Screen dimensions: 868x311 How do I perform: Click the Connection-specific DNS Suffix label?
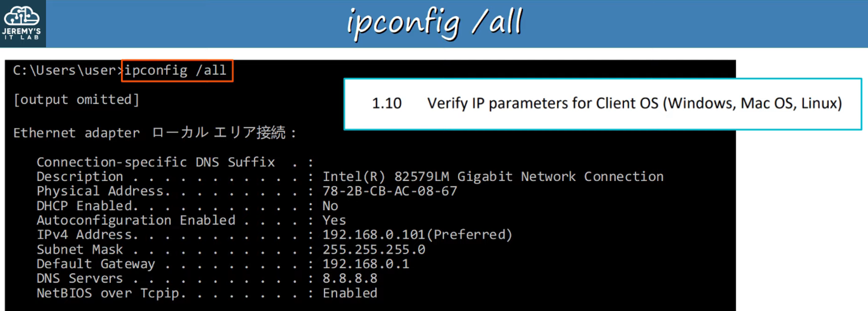pos(155,162)
